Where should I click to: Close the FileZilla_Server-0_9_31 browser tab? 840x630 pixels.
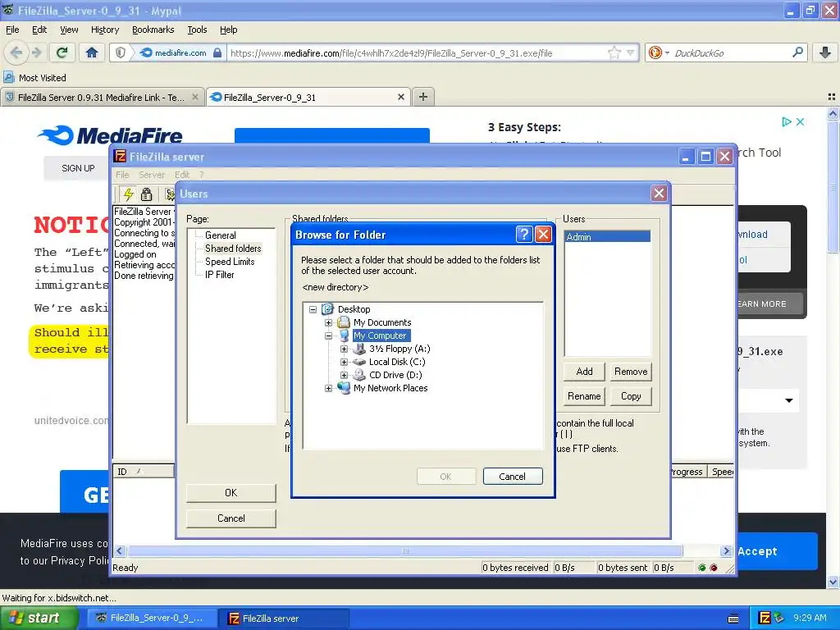click(400, 97)
